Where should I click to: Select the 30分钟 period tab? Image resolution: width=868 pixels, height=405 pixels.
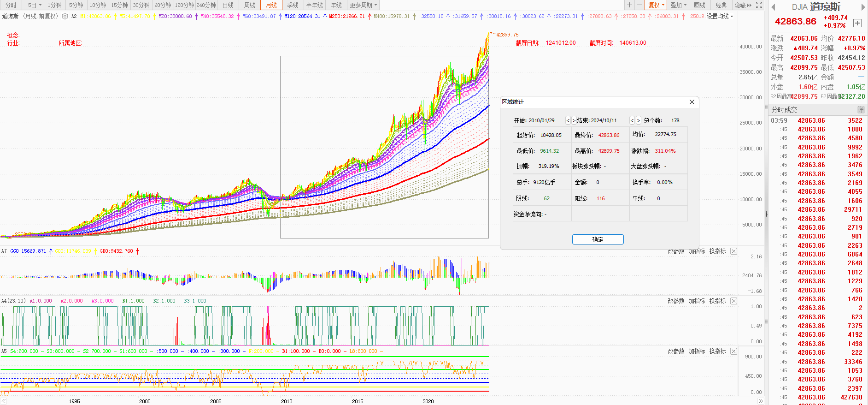tap(141, 5)
